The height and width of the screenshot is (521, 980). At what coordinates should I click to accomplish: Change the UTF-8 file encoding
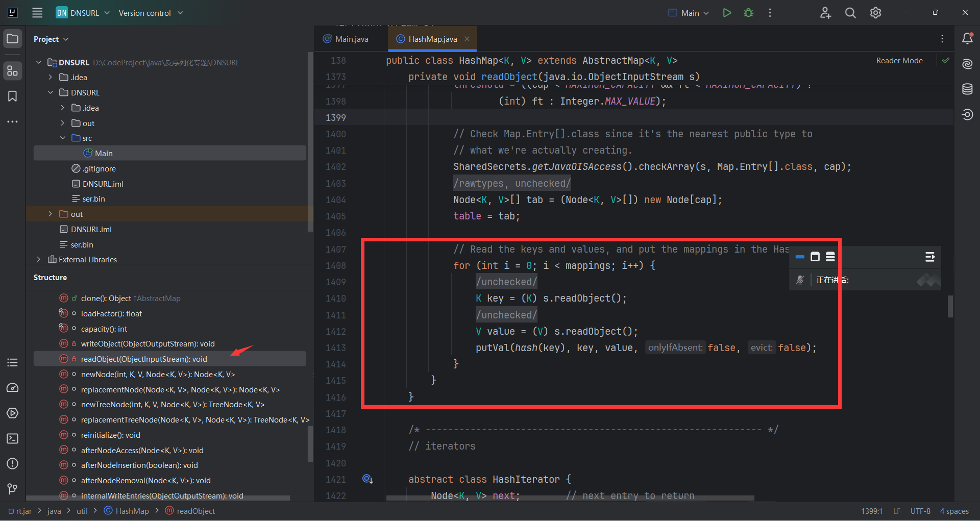point(920,511)
